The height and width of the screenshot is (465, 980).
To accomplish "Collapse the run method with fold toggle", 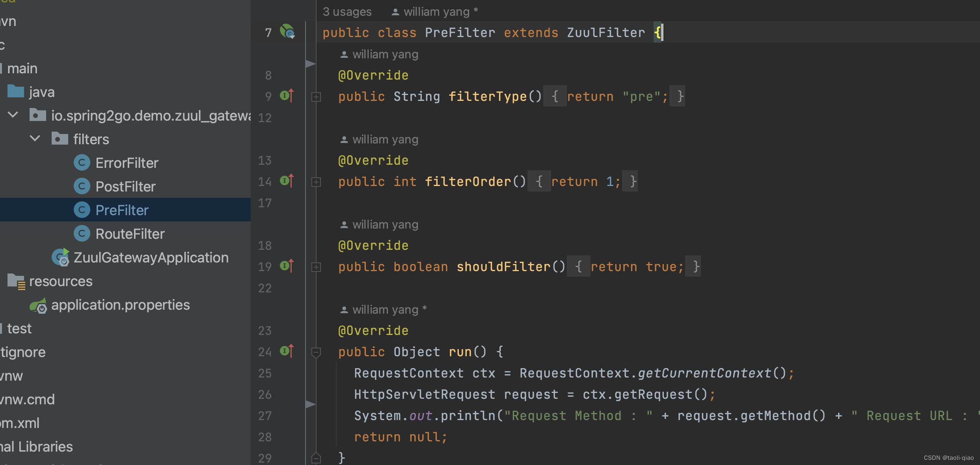I will coord(316,352).
